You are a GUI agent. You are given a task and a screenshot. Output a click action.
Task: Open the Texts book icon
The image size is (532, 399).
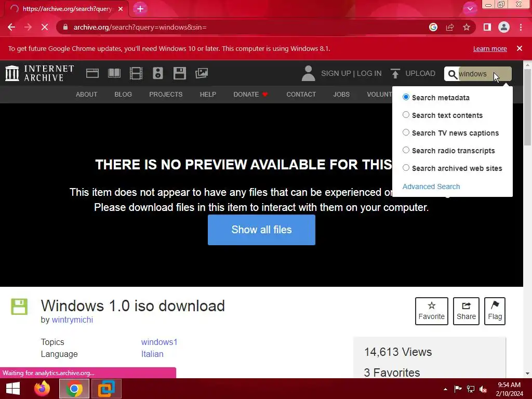(x=114, y=73)
